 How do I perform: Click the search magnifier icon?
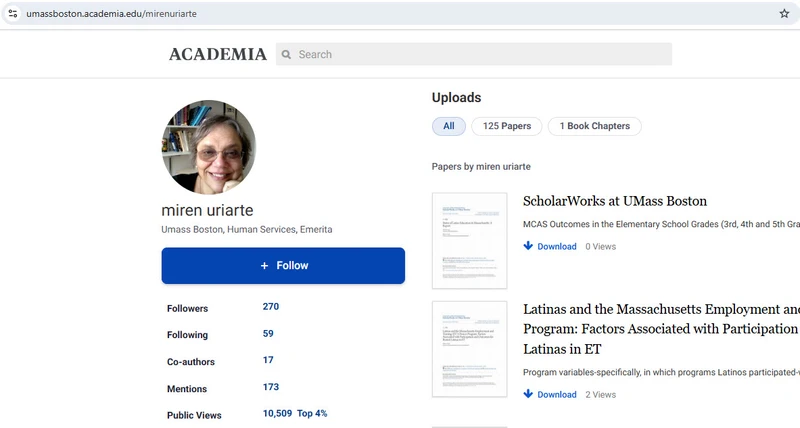[286, 54]
